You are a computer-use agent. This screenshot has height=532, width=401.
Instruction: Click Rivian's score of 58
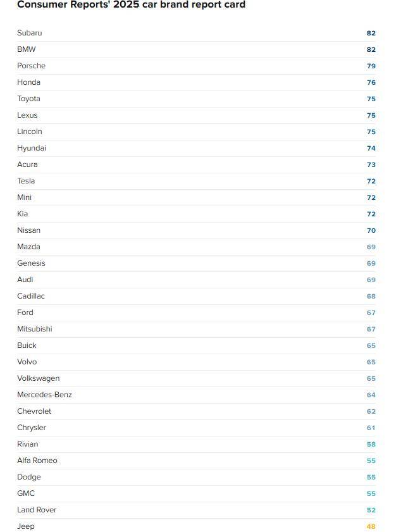pyautogui.click(x=371, y=444)
